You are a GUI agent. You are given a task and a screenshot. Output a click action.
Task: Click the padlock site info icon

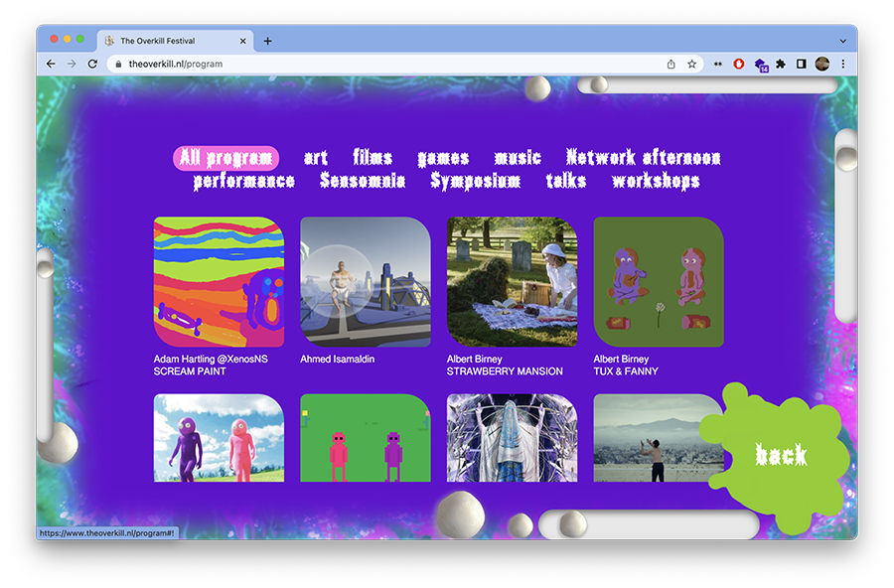[118, 64]
